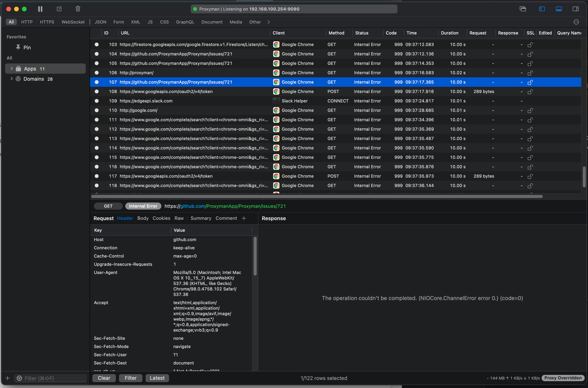Toggle the status dot on row 110
The width and height of the screenshot is (588, 388).
tap(97, 110)
